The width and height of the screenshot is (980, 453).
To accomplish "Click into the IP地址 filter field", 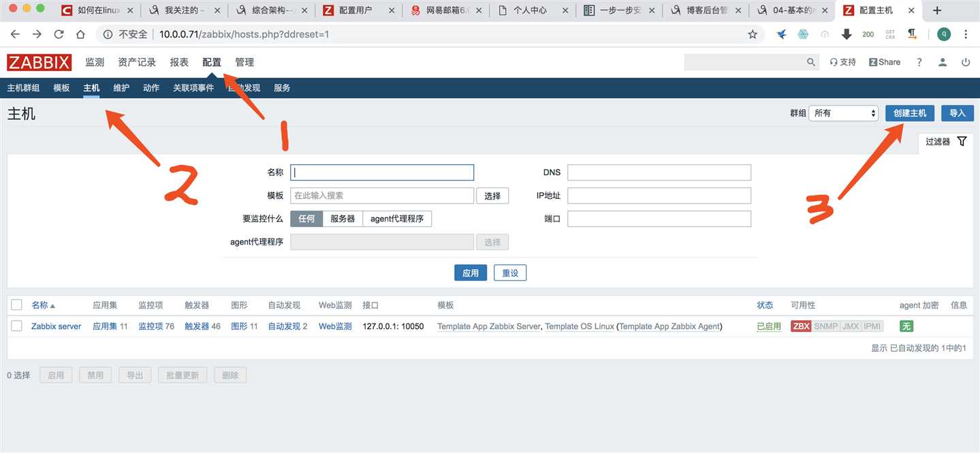I will click(659, 196).
